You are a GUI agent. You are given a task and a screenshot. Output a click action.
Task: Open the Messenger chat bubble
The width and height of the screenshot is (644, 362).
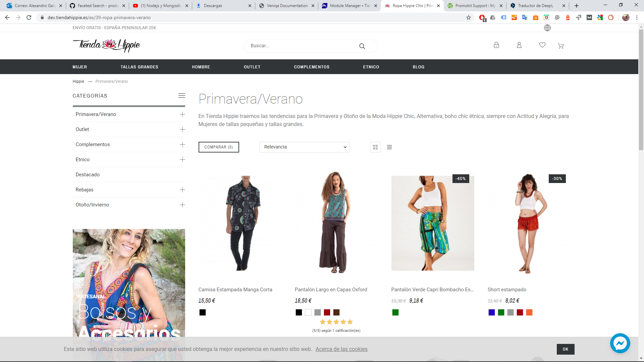(x=620, y=343)
